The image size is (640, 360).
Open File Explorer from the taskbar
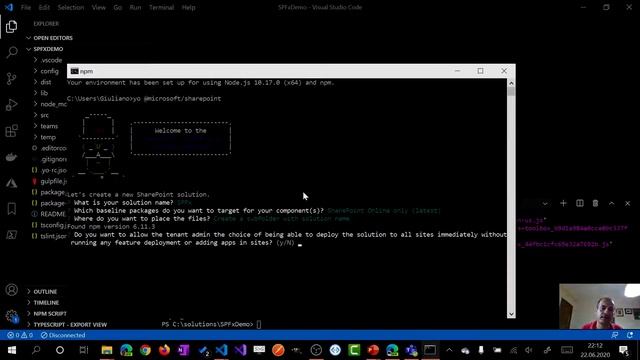tap(107, 350)
